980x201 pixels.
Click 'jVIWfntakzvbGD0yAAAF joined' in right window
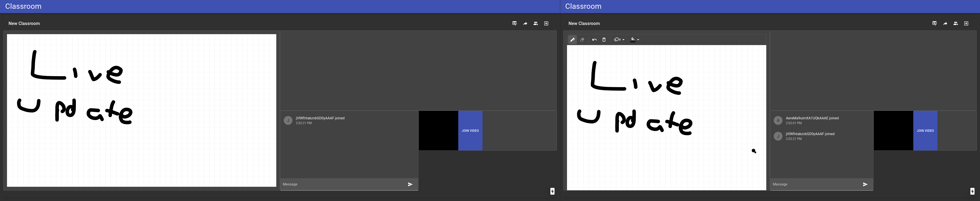tap(810, 134)
